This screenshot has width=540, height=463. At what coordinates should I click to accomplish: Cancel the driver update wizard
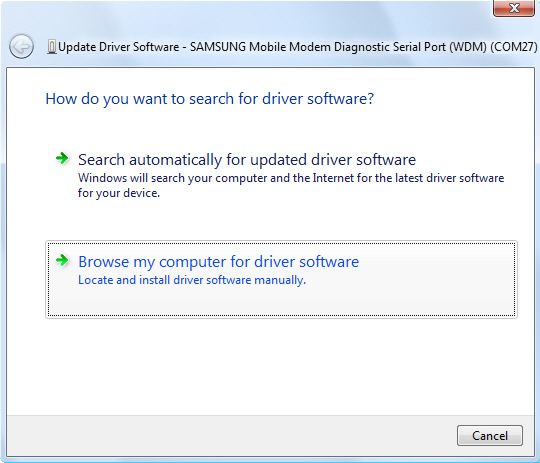[490, 436]
